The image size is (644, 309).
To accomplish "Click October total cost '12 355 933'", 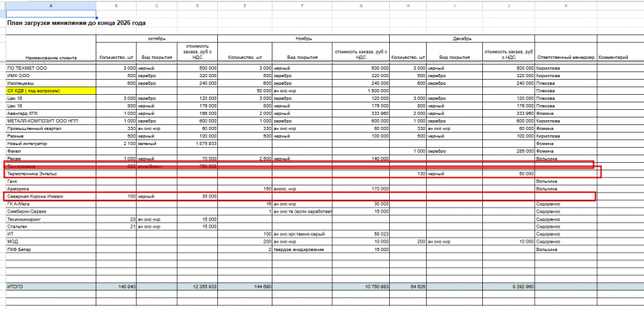I will pyautogui.click(x=197, y=286).
